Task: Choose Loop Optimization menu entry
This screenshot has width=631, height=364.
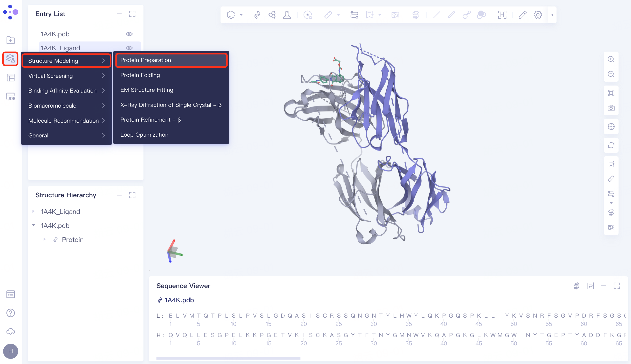Action: pyautogui.click(x=144, y=135)
